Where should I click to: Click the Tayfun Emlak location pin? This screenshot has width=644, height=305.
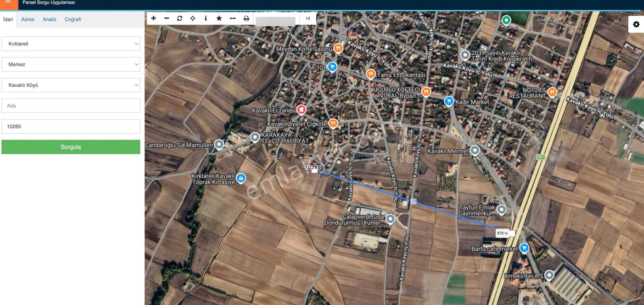(502, 209)
